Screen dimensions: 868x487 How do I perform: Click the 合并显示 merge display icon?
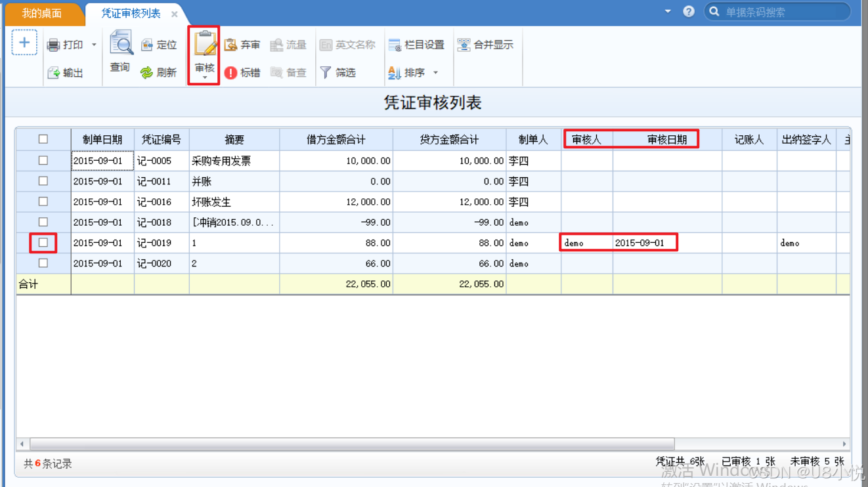464,45
